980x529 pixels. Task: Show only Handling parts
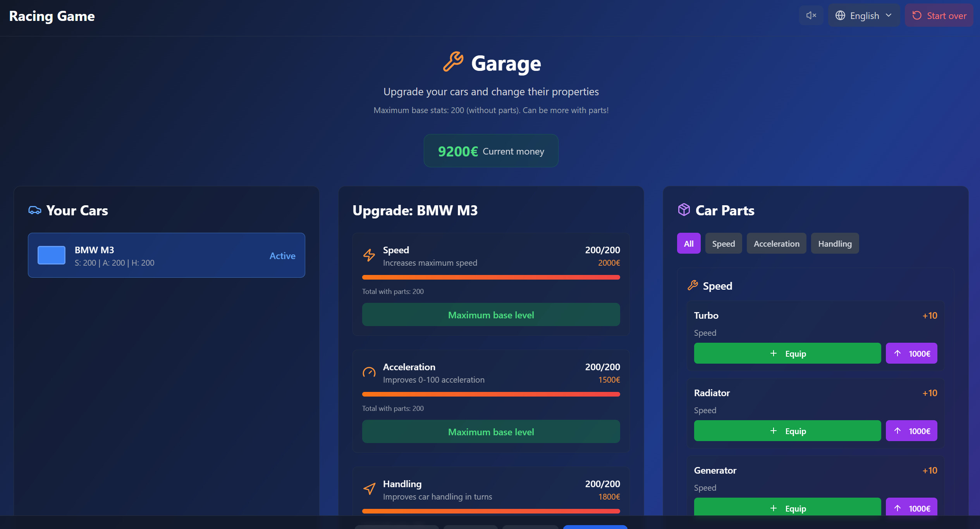(x=835, y=244)
